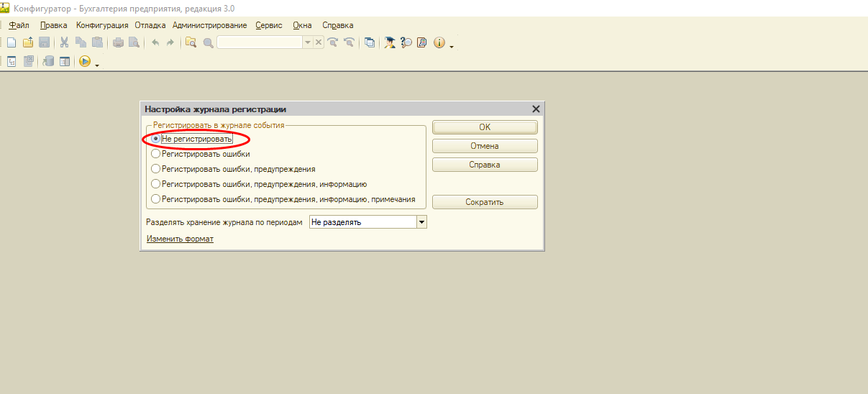
Task: Open the configuration tree icon
Action: [12, 62]
